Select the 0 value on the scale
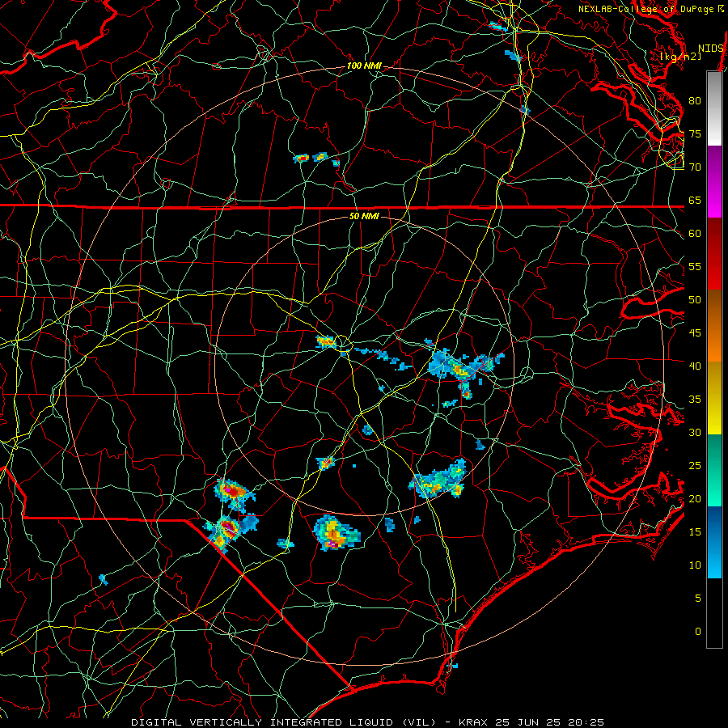This screenshot has height=728, width=728. pyautogui.click(x=698, y=632)
